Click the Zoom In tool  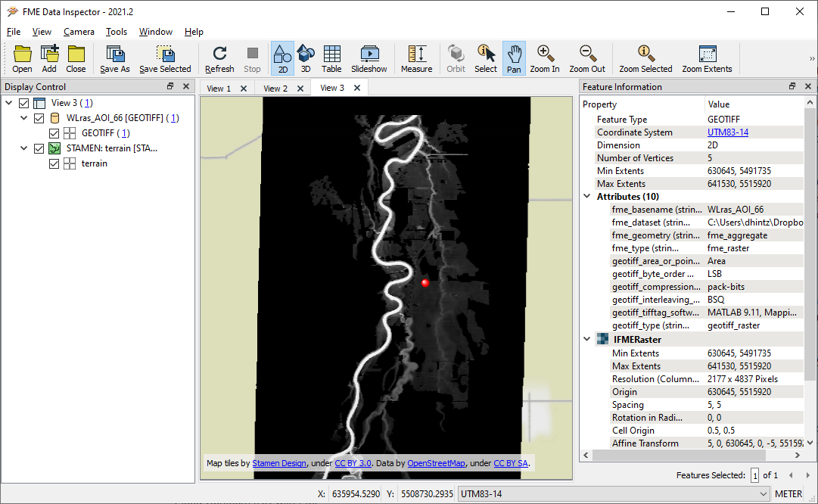pos(545,58)
